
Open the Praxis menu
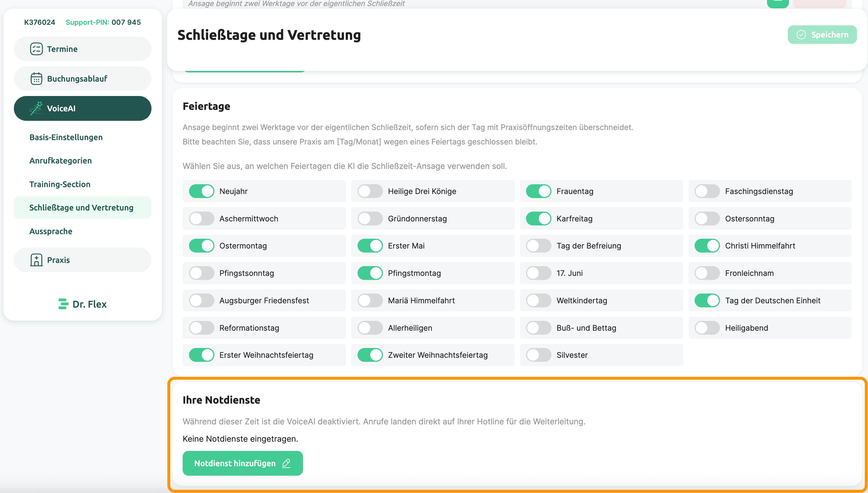click(83, 260)
